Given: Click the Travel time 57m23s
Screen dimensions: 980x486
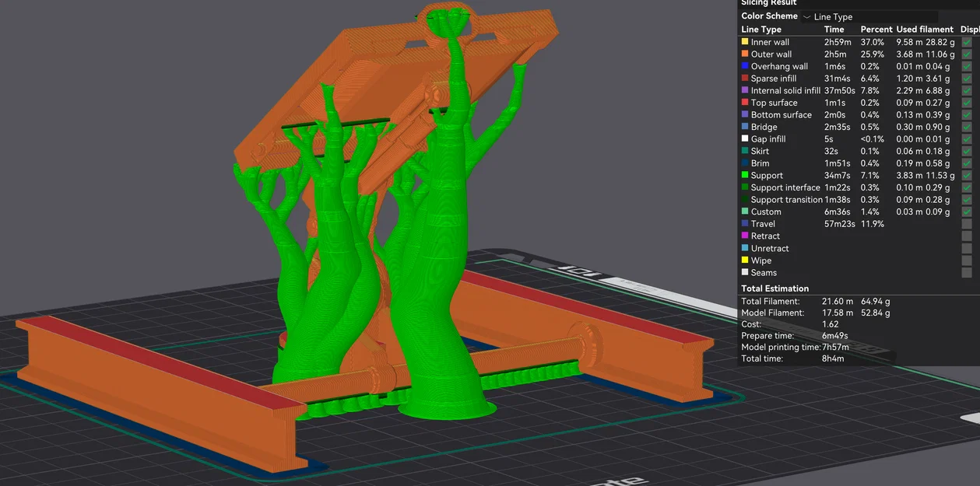Looking at the screenshot, I should click(840, 224).
